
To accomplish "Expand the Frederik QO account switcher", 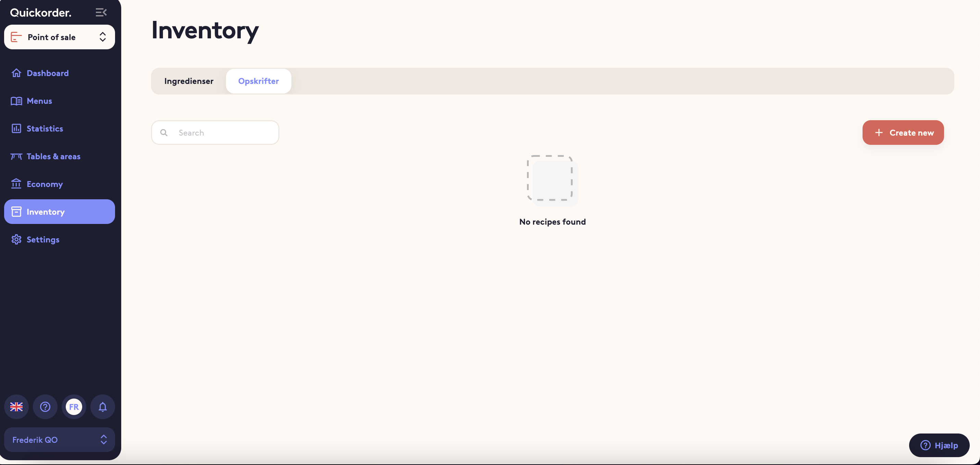I will (59, 440).
